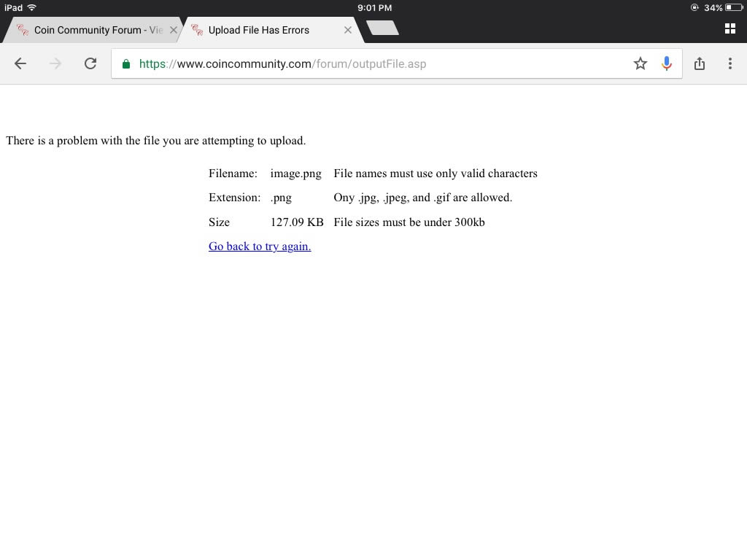
Task: Click the 'File sizes must be under 300kb' message
Action: 409,222
